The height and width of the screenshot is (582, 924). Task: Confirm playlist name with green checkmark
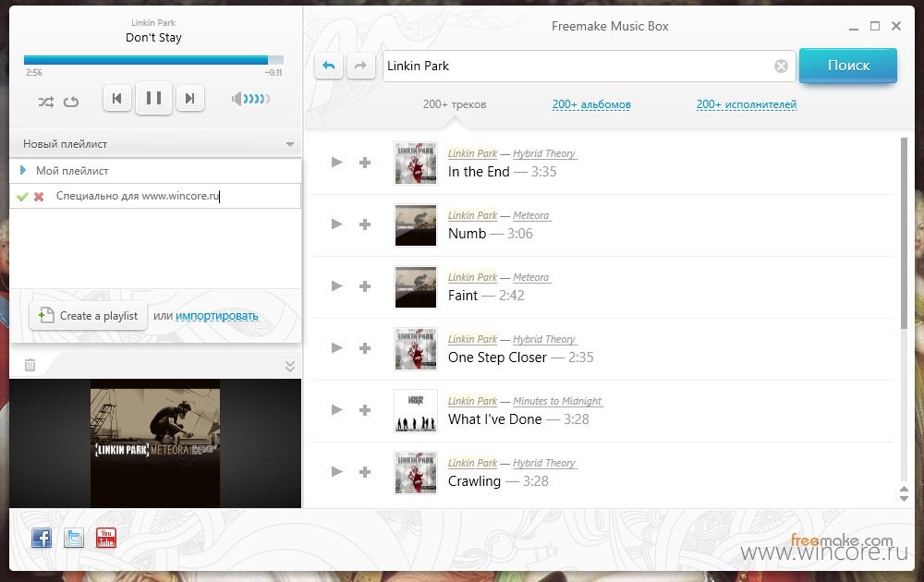coord(22,197)
